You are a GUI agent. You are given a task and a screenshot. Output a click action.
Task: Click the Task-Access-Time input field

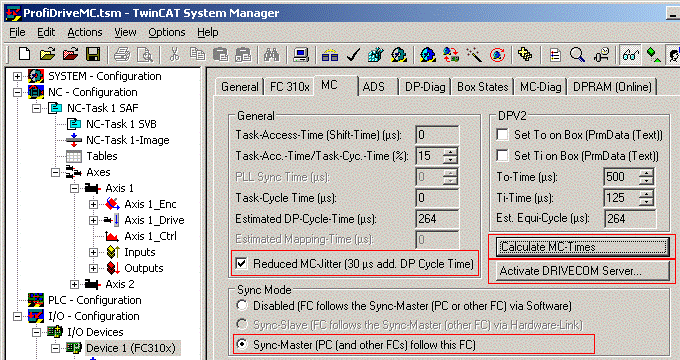pyautogui.click(x=437, y=135)
